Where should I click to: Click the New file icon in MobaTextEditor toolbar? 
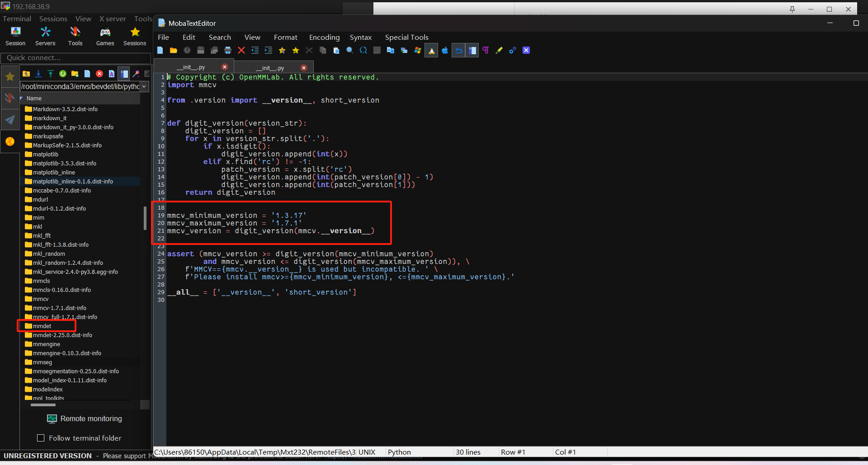(160, 50)
